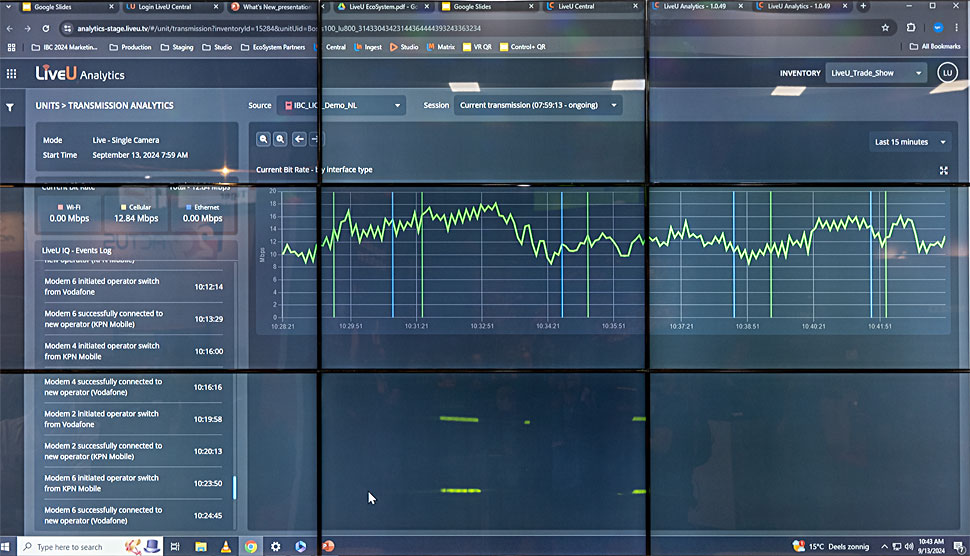The height and width of the screenshot is (556, 970).
Task: Select event 'Modem 4 initiated operator switch from KPN Mobile'
Action: point(134,351)
